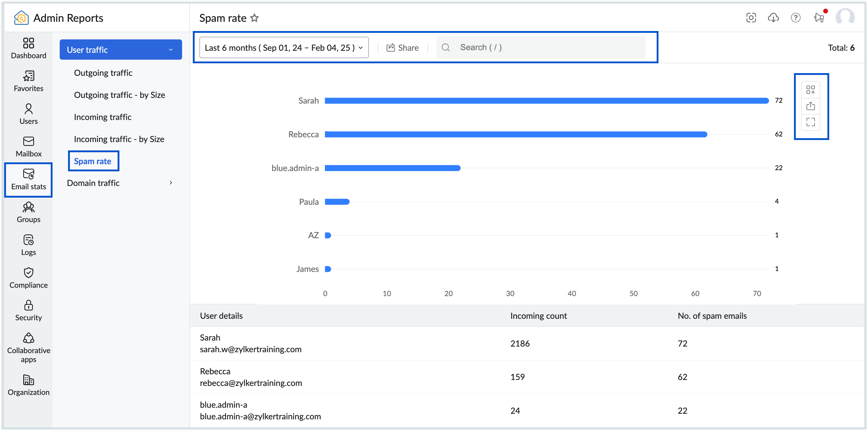Open the Security reports section
The image size is (868, 431).
pyautogui.click(x=28, y=309)
